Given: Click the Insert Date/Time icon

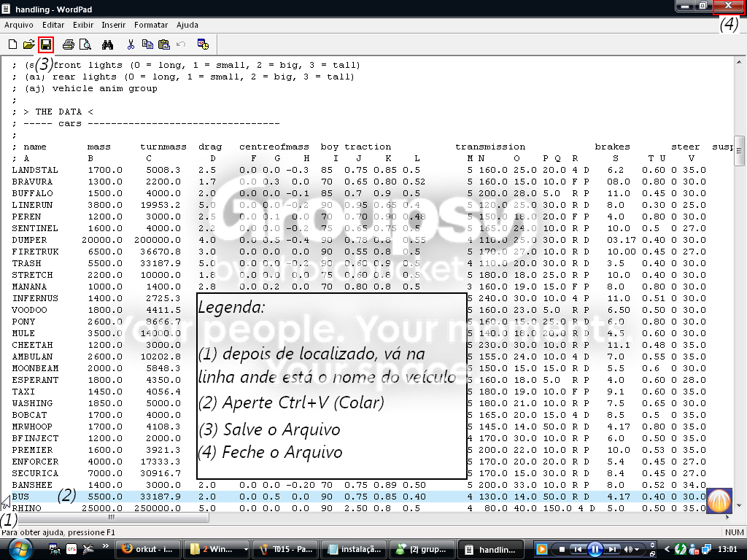Looking at the screenshot, I should click(203, 44).
